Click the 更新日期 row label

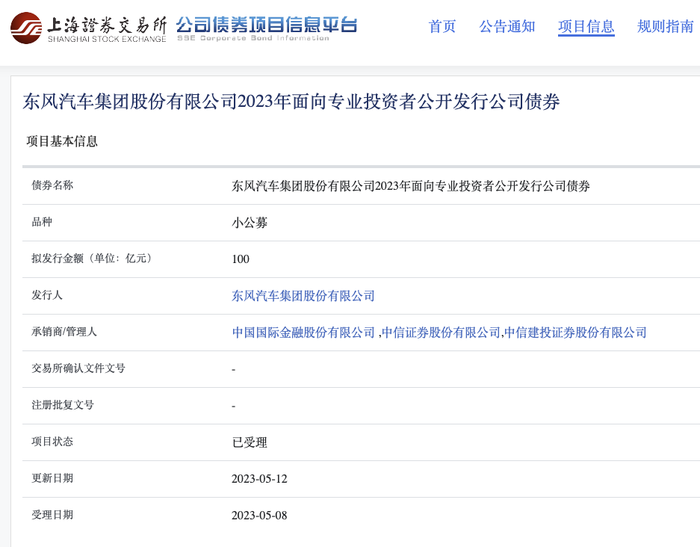pyautogui.click(x=52, y=478)
